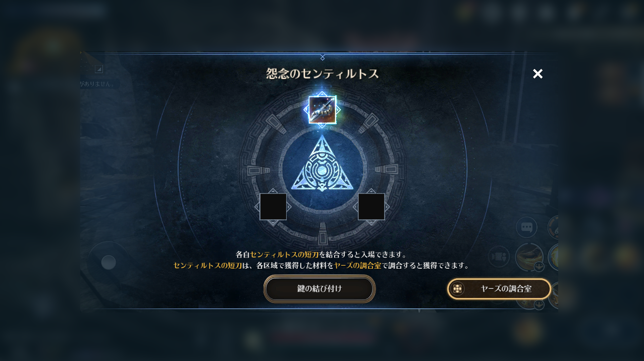Close the 怨念のセンティルトス dialog

click(538, 74)
